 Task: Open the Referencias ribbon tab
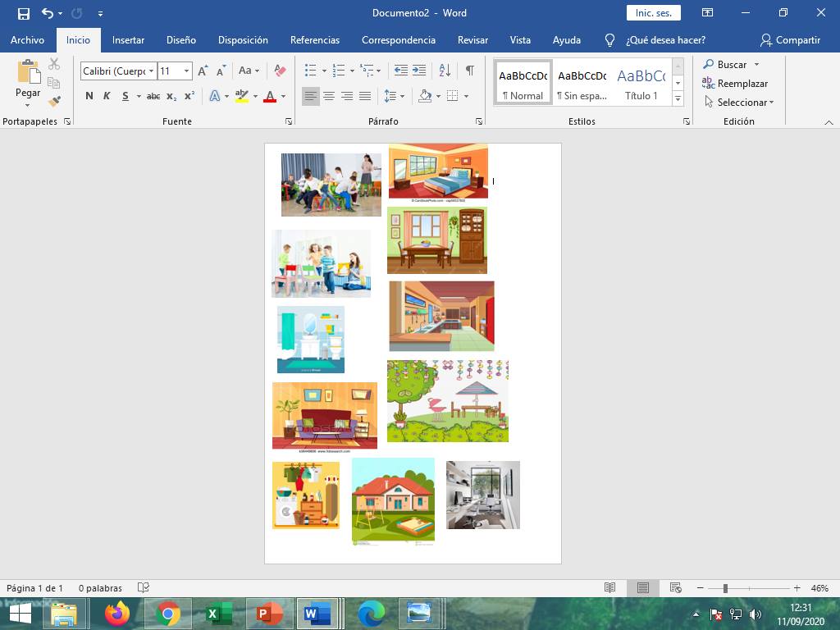pos(314,39)
